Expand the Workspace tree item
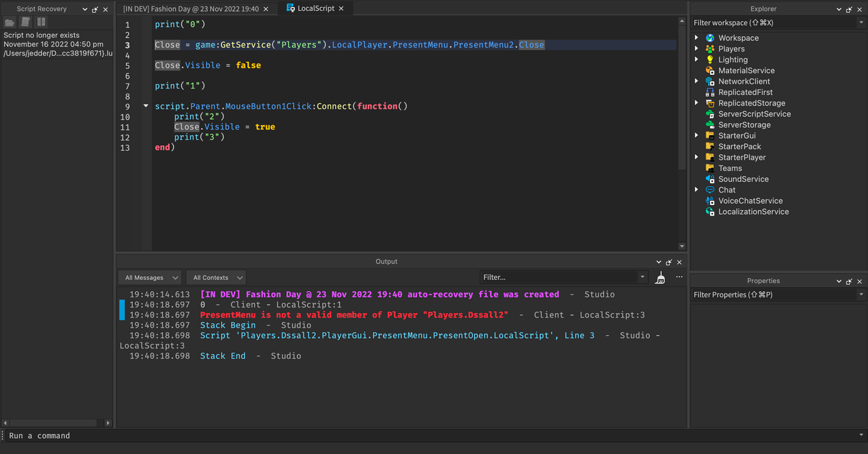This screenshot has width=868, height=454. tap(696, 37)
